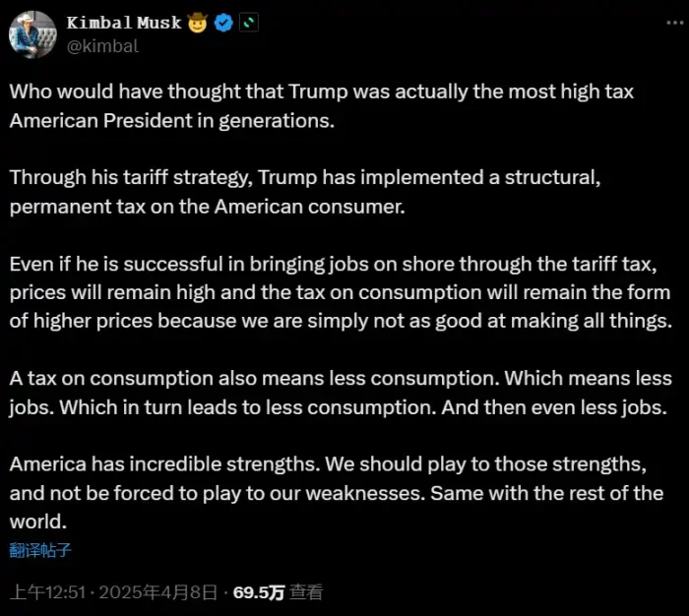Open the @kimbal handle link

pos(102,45)
